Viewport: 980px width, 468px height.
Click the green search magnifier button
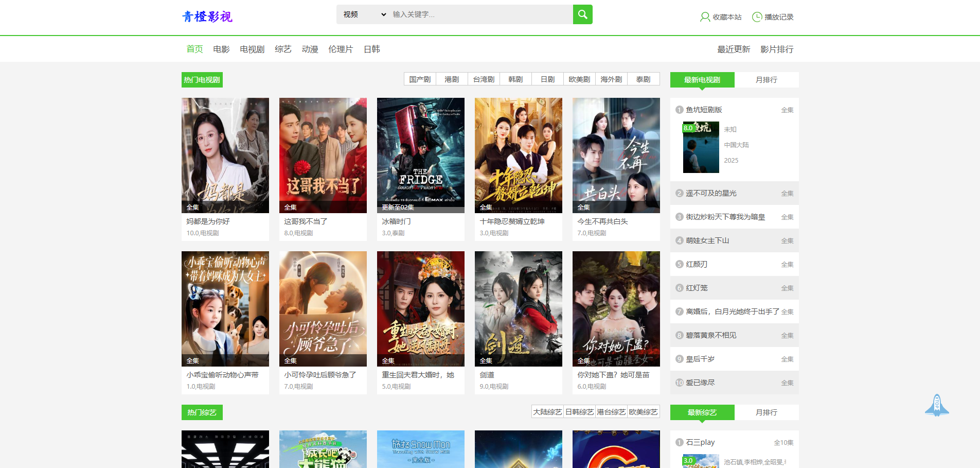[x=582, y=14]
